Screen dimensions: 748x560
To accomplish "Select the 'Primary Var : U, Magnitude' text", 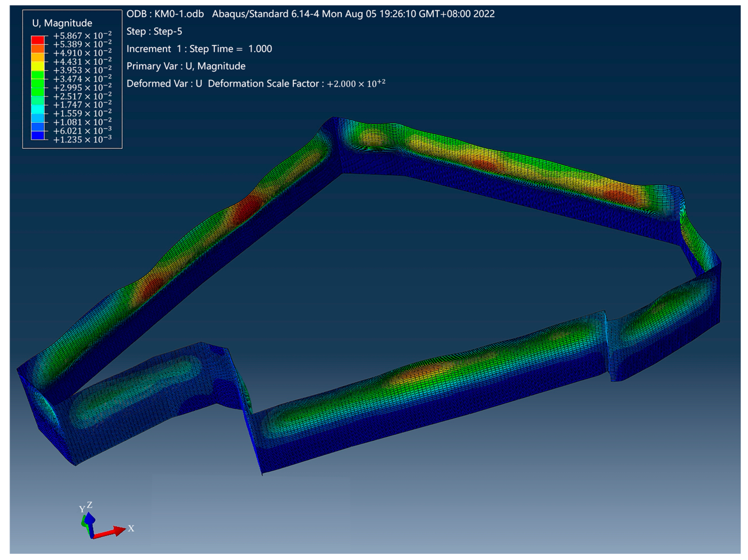I will pyautogui.click(x=186, y=66).
